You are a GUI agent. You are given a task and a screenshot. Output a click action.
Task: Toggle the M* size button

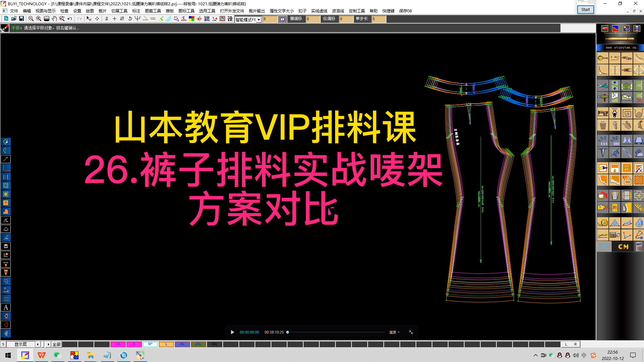[150, 344]
